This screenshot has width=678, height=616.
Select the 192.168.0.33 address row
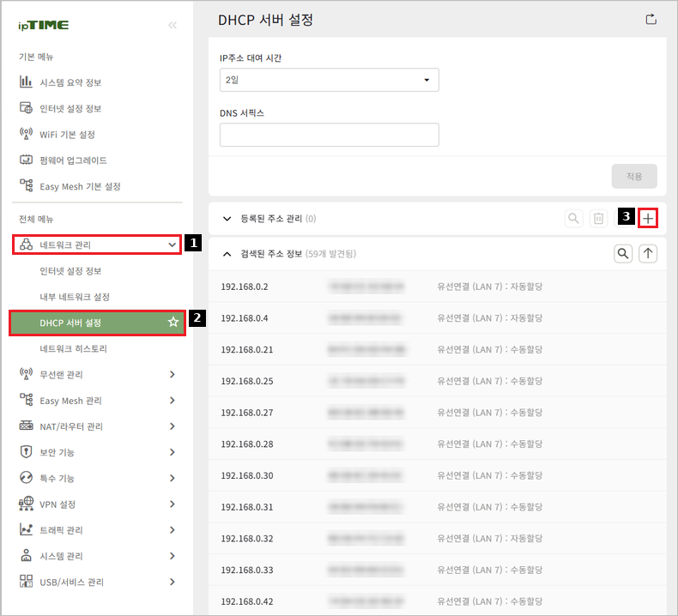coord(437,570)
